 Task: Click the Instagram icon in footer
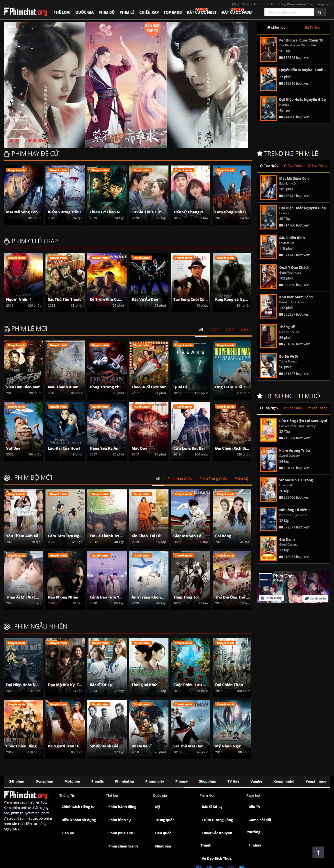(x=231, y=867)
